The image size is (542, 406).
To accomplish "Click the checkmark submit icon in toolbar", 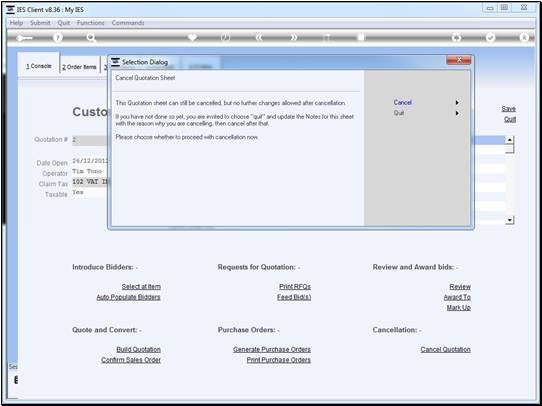I will tap(490, 38).
